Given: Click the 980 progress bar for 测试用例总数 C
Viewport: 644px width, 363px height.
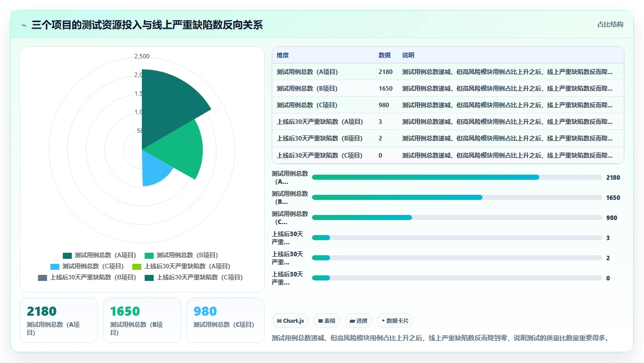Looking at the screenshot, I should pos(457,217).
